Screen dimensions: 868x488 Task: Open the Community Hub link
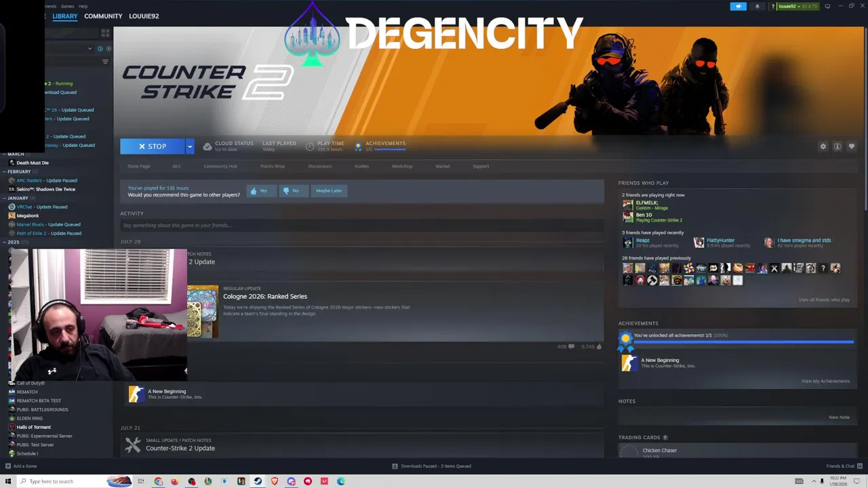220,166
